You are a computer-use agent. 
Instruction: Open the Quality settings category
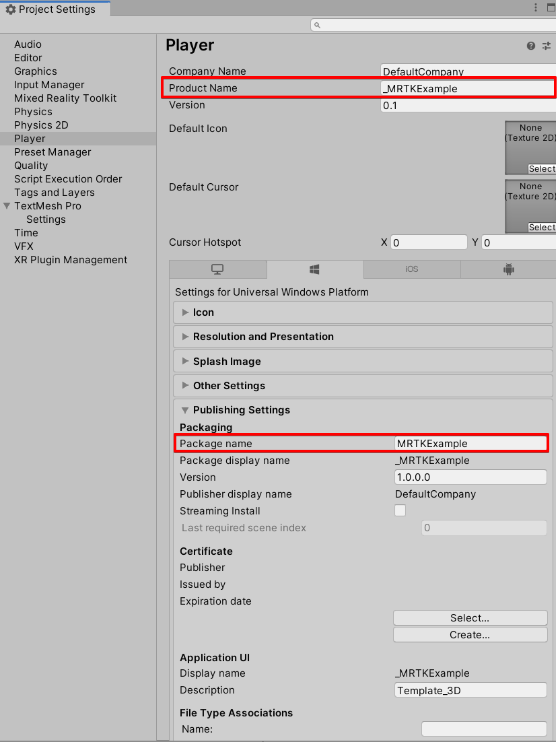pos(31,166)
